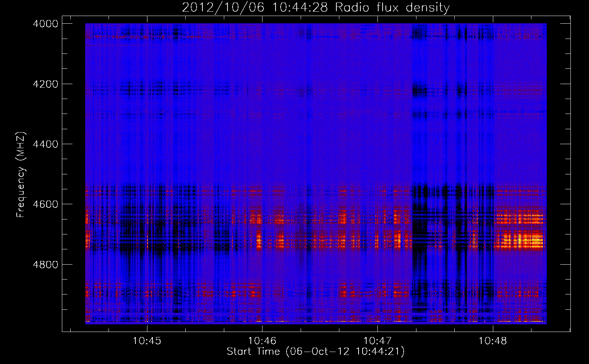Click the 4600 frequency tick label
Screen dimensions: 589x364
46,204
